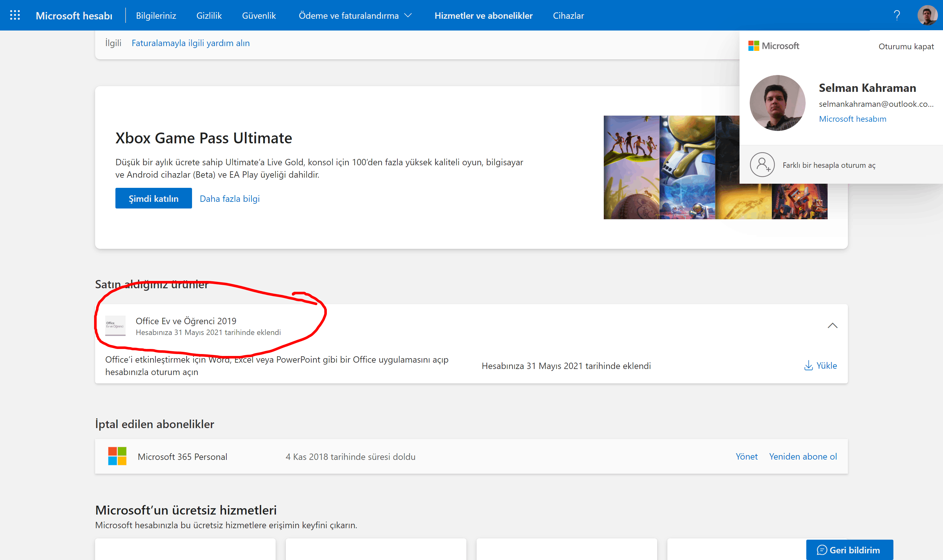
Task: Click Oturumu kapat to sign out
Action: [x=905, y=46]
